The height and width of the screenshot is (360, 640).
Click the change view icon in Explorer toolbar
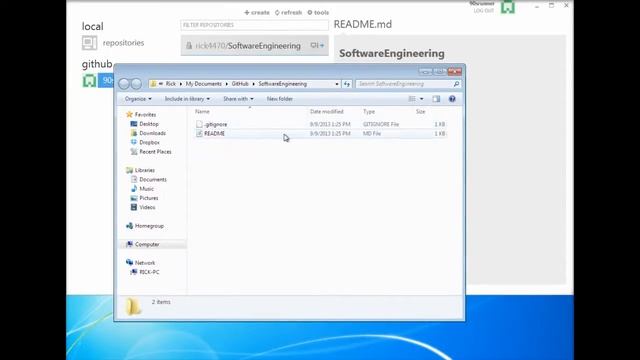(x=412, y=99)
